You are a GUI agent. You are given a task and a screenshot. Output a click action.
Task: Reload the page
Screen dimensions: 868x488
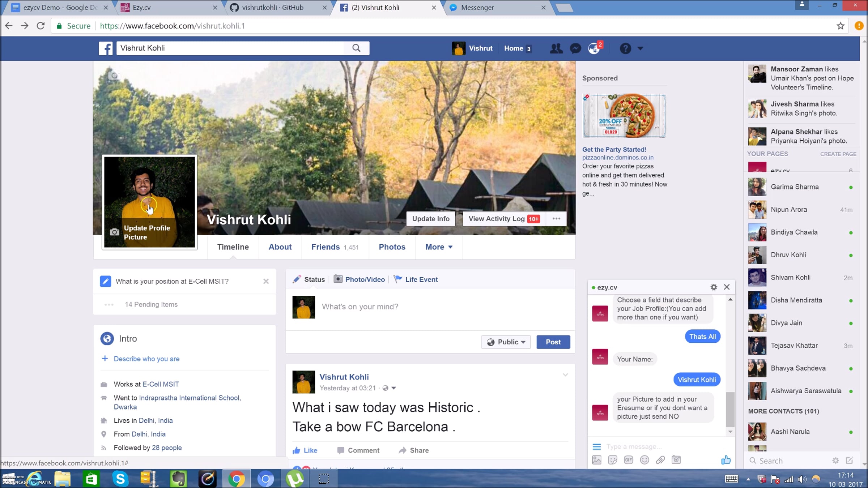click(x=41, y=26)
